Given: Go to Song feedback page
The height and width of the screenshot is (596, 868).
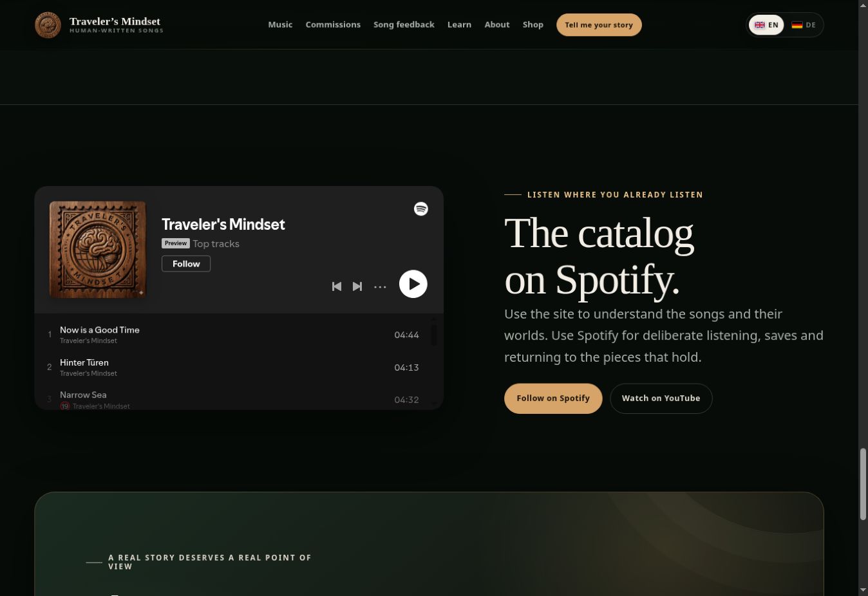Looking at the screenshot, I should (404, 24).
